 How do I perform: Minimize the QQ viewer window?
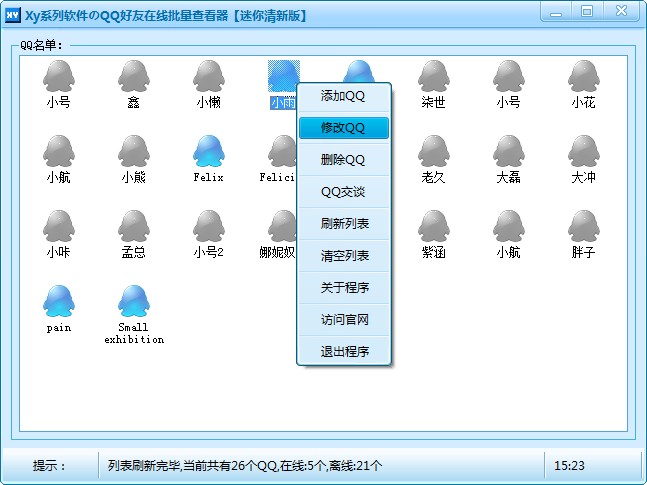click(x=556, y=13)
